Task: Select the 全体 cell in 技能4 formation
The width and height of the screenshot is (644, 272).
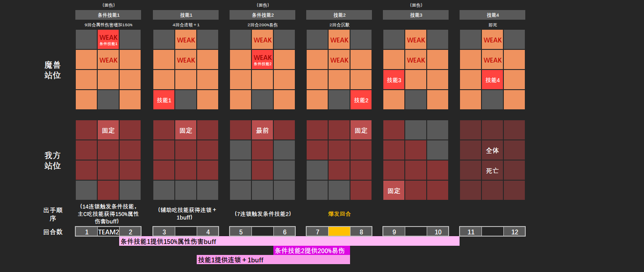Action: click(492, 150)
